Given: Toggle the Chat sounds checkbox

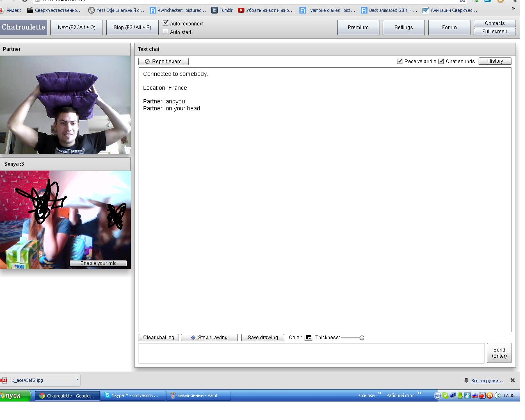Looking at the screenshot, I should (x=441, y=61).
